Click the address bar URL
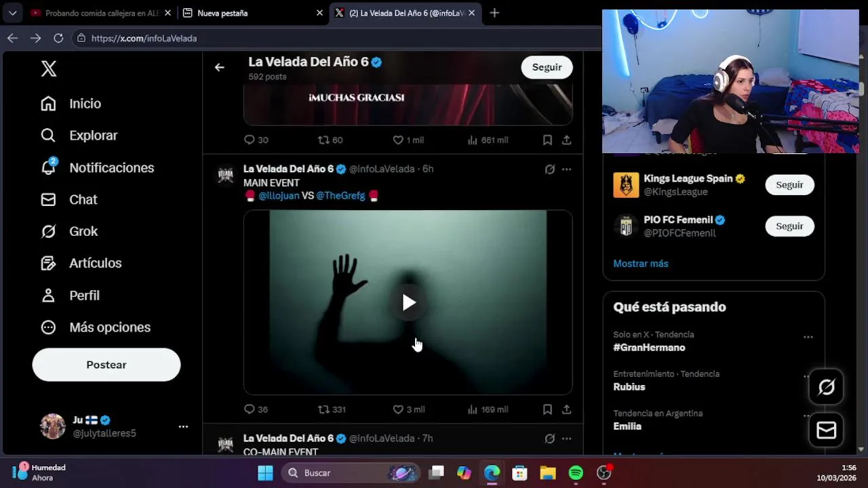Viewport: 868px width, 488px height. coord(144,39)
